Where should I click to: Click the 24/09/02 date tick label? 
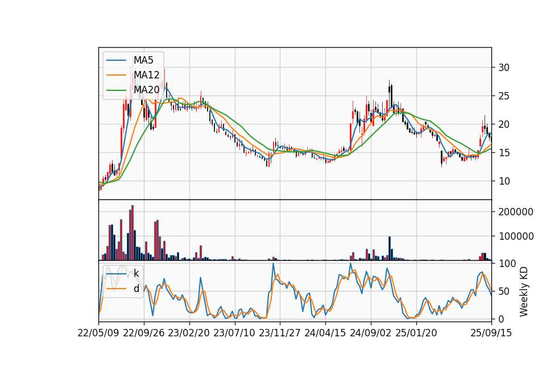click(370, 333)
